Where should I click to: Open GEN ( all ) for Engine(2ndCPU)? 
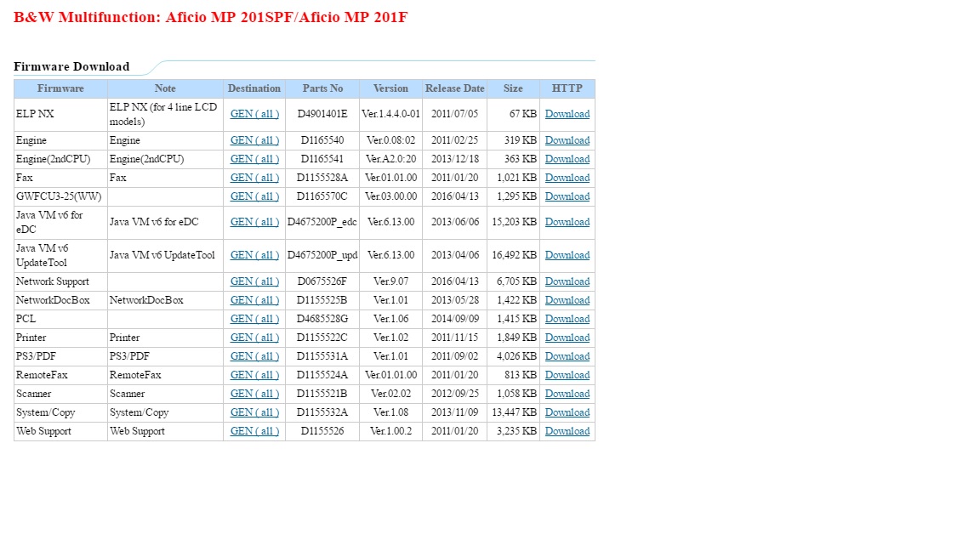pos(254,159)
